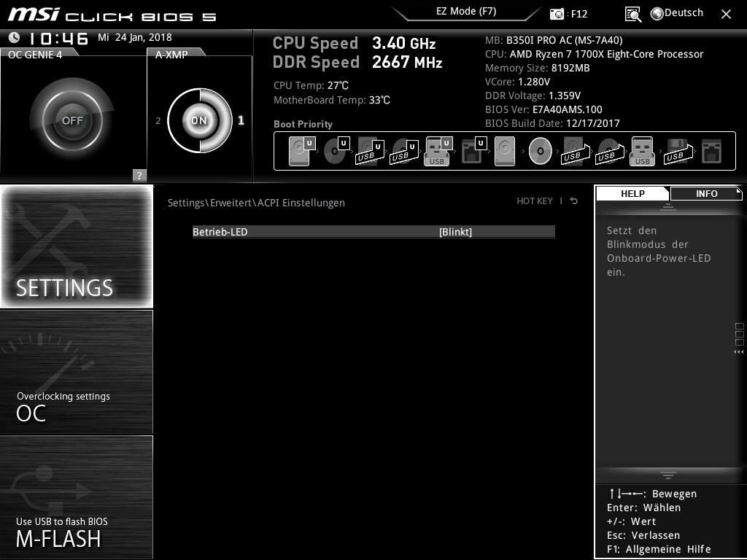Click the CPU Temp 27°C reading
This screenshot has height=560, width=747.
point(311,86)
